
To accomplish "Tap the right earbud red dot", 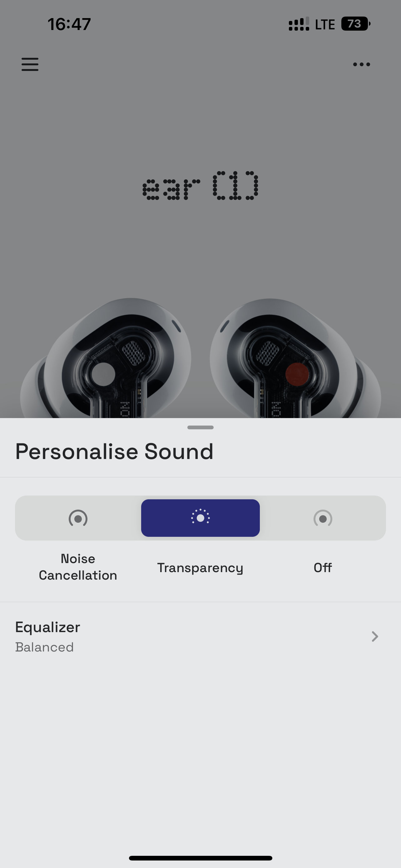I will click(x=297, y=374).
